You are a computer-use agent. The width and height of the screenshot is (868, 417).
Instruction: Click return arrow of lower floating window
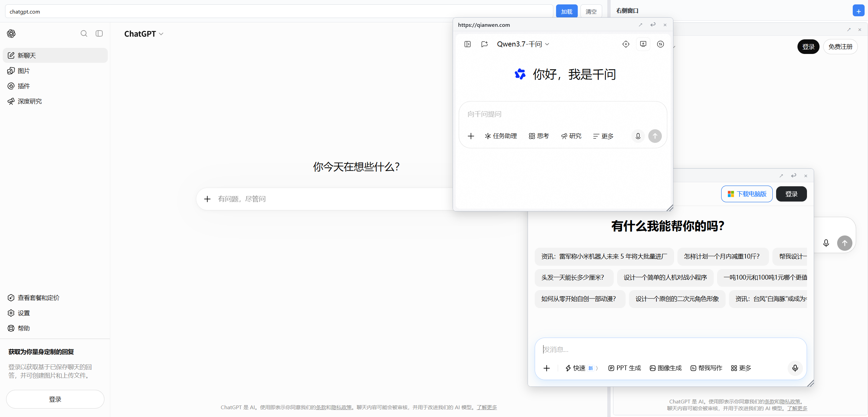(x=793, y=176)
